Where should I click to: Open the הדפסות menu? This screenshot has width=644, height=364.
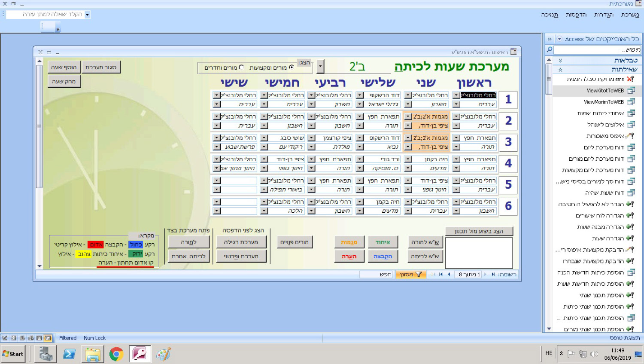point(576,15)
